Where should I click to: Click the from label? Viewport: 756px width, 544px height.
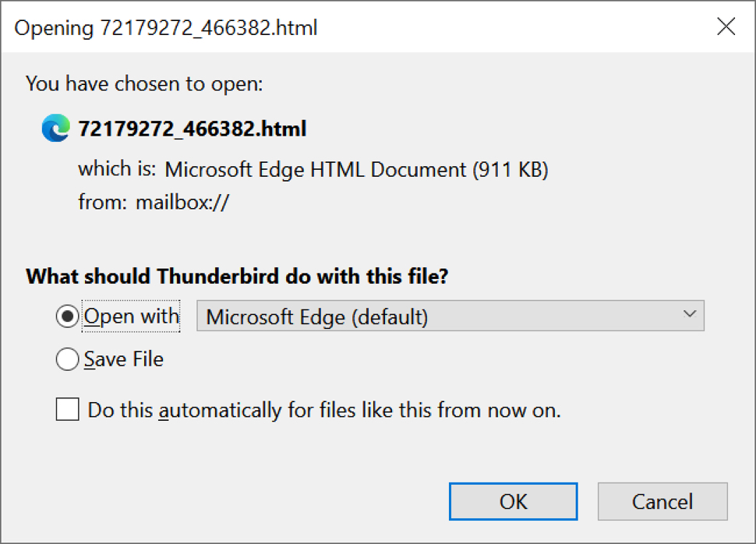[102, 202]
